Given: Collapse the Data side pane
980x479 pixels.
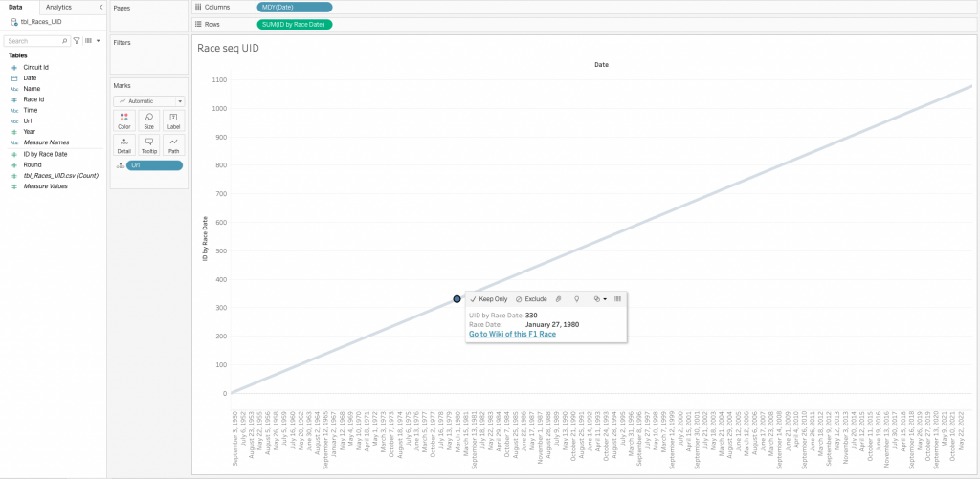Looking at the screenshot, I should click(x=100, y=7).
